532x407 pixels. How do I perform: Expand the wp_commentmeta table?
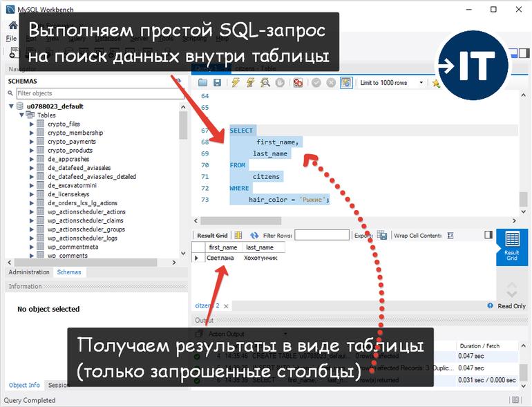tap(32, 247)
